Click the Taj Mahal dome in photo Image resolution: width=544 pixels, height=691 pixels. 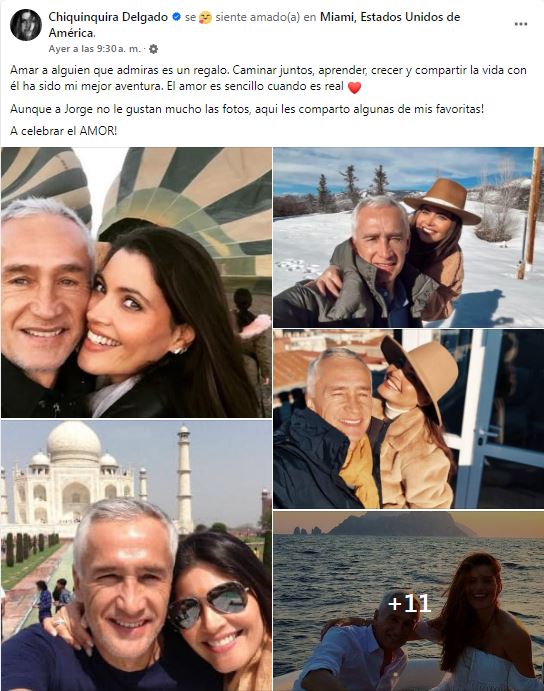click(74, 441)
